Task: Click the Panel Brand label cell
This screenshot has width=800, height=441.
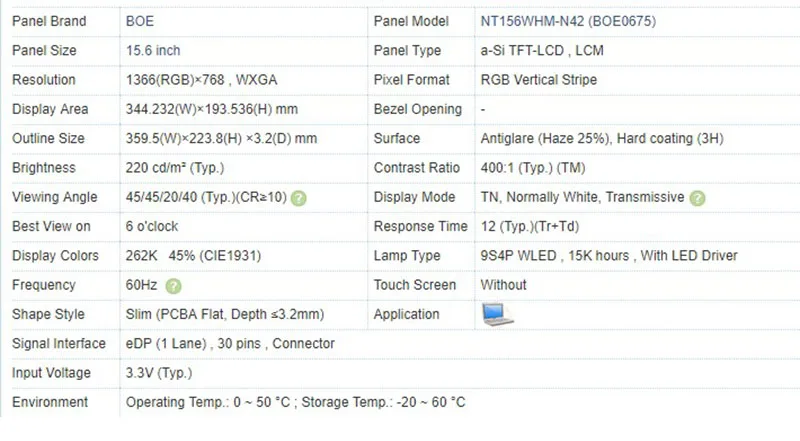Action: 49,21
